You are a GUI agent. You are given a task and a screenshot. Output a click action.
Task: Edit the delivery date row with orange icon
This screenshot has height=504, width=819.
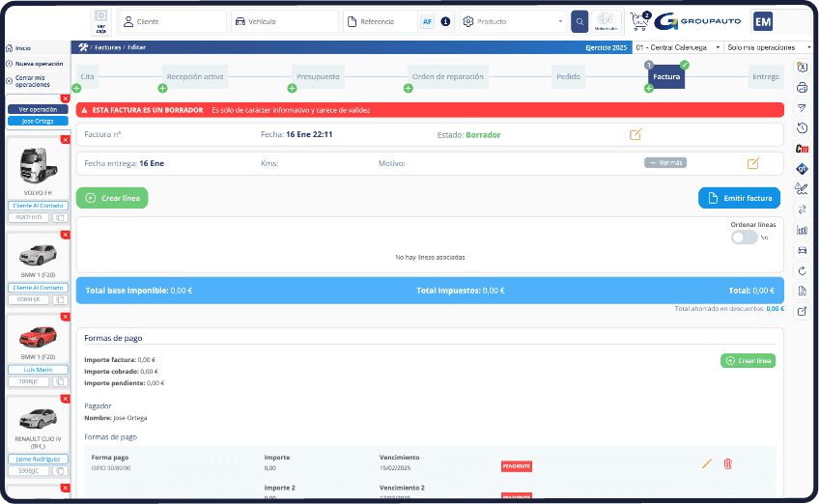pyautogui.click(x=752, y=163)
